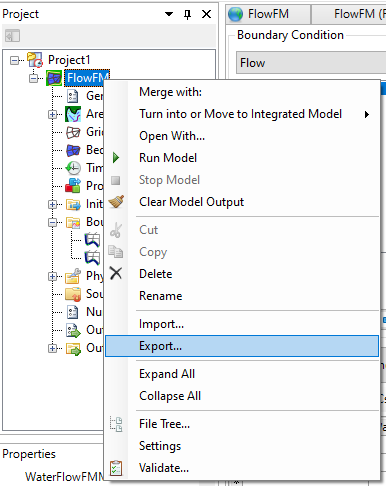Click the Project1 root icon
The width and height of the screenshot is (386, 486).
click(x=35, y=60)
